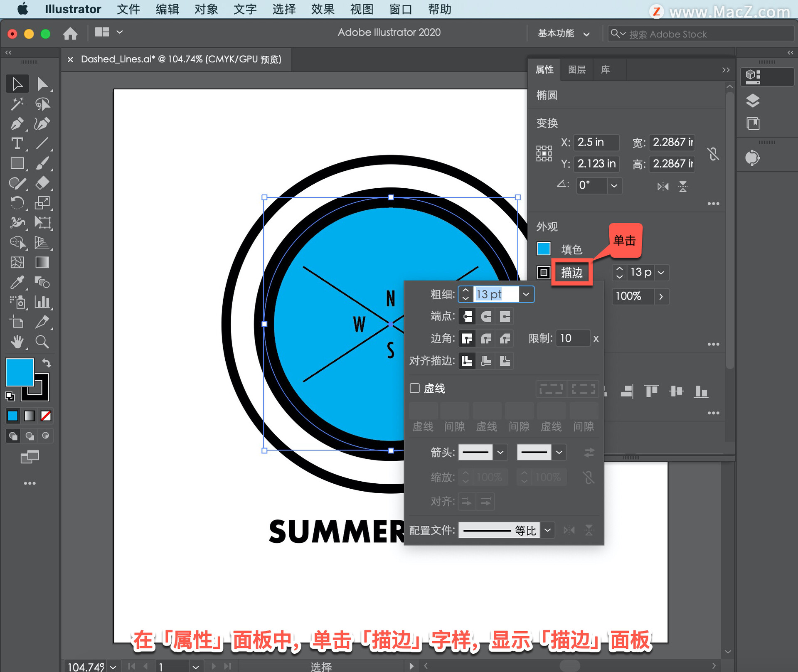Select the Line Segment tool
Viewport: 798px width, 672px height.
(42, 143)
